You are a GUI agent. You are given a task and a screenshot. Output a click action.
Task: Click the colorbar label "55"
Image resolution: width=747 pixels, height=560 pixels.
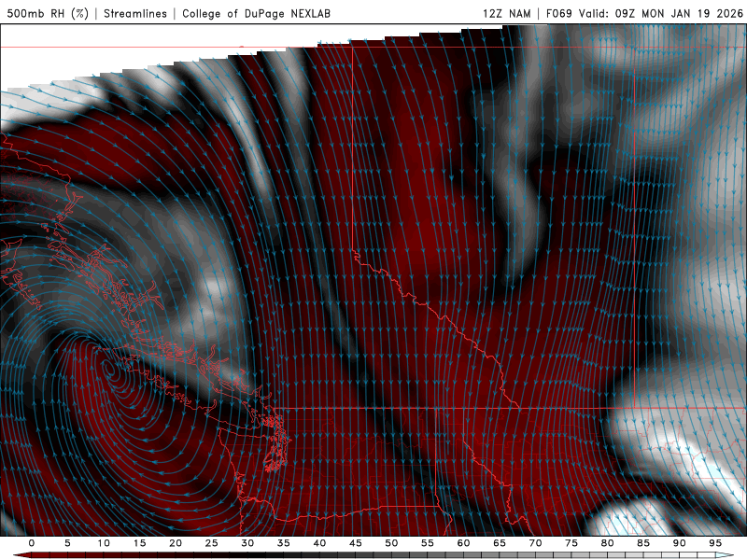click(x=428, y=543)
